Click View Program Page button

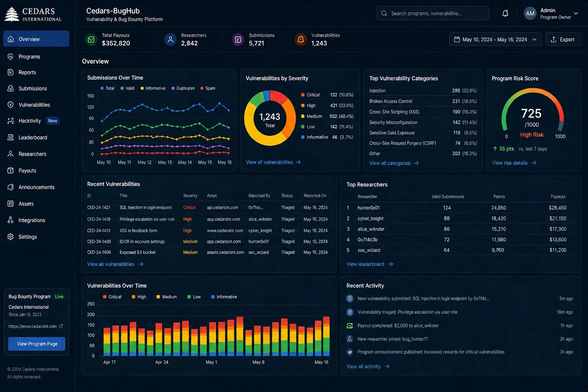click(37, 344)
